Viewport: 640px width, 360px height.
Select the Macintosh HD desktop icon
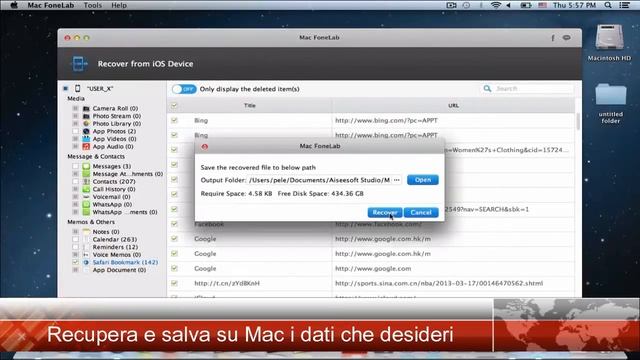click(x=609, y=42)
